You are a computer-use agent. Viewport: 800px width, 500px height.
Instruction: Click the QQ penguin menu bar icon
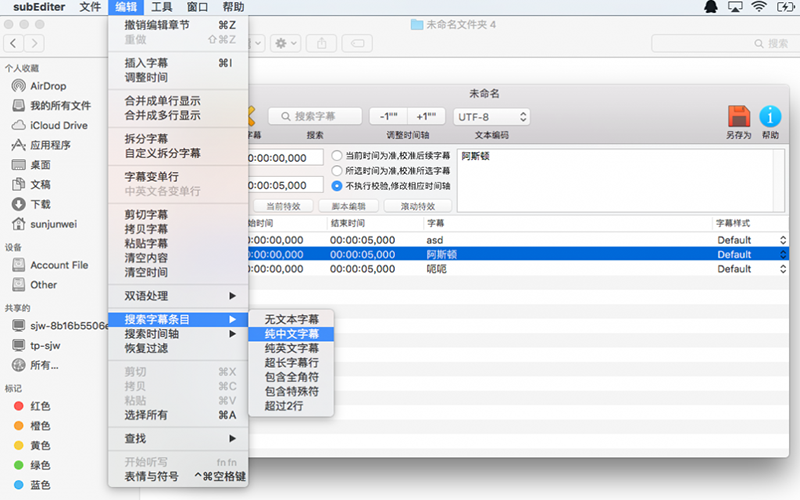pyautogui.click(x=711, y=7)
